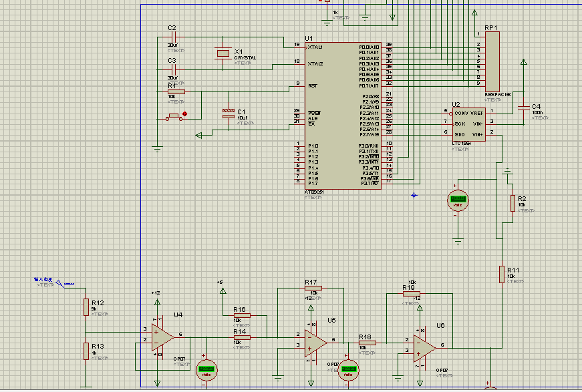Select resistor R16 symbol
Image resolution: width=582 pixels, height=392 pixels.
tap(242, 316)
